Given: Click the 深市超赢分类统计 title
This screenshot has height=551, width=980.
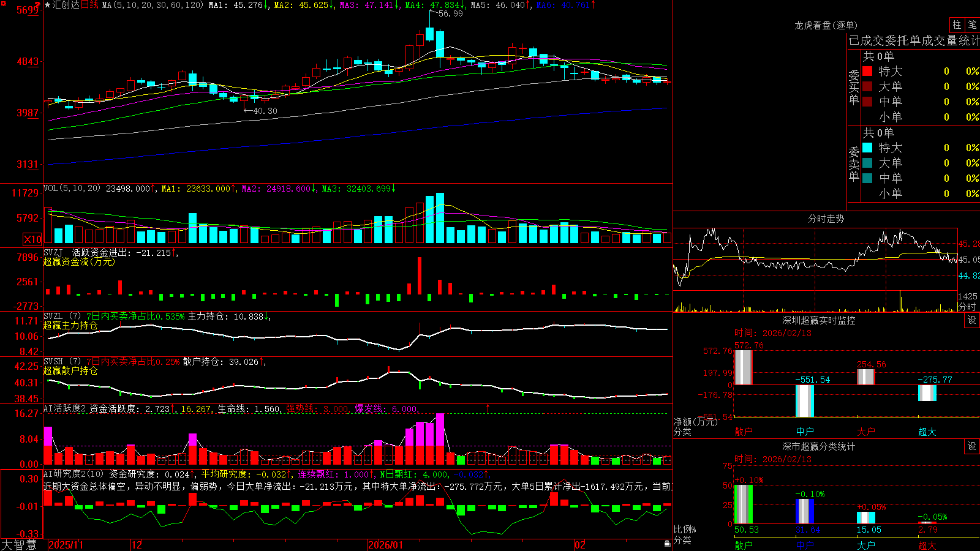Looking at the screenshot, I should point(819,446).
